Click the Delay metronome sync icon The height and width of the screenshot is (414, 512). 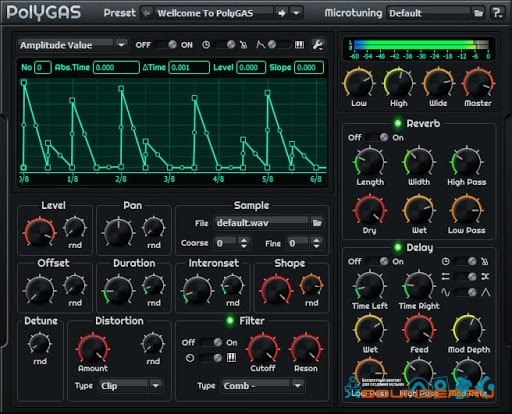click(x=485, y=261)
